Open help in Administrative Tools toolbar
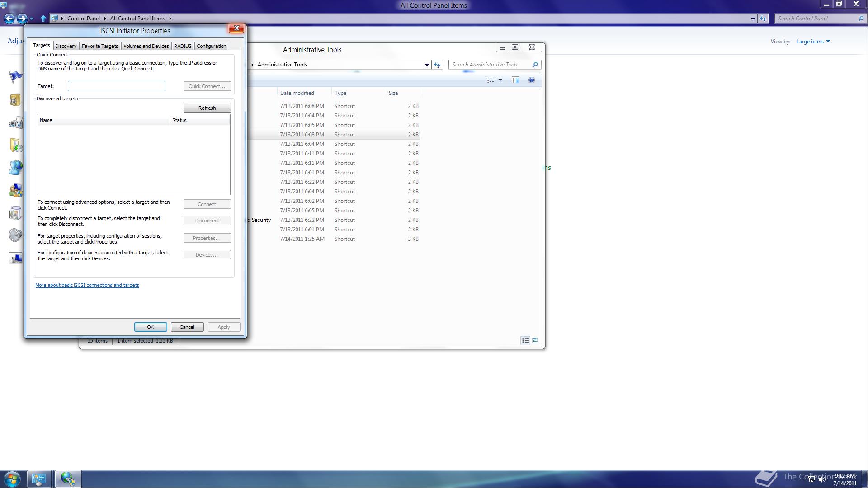Viewport: 868px width, 488px height. click(x=532, y=80)
